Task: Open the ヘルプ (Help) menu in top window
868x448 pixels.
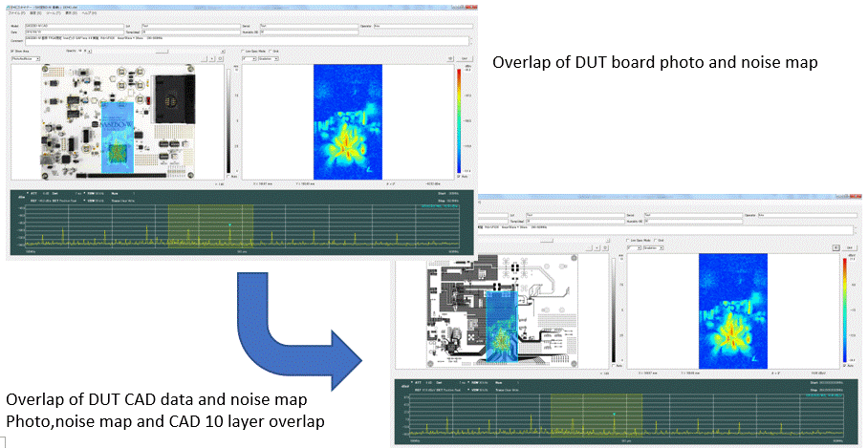Action: tap(89, 12)
